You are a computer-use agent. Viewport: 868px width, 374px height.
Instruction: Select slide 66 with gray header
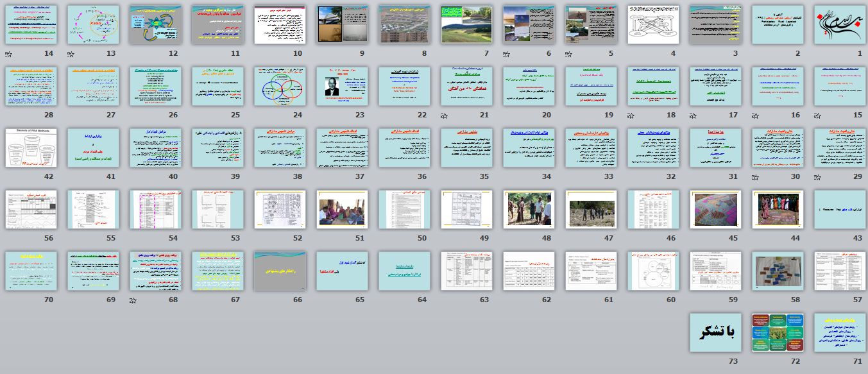279,271
